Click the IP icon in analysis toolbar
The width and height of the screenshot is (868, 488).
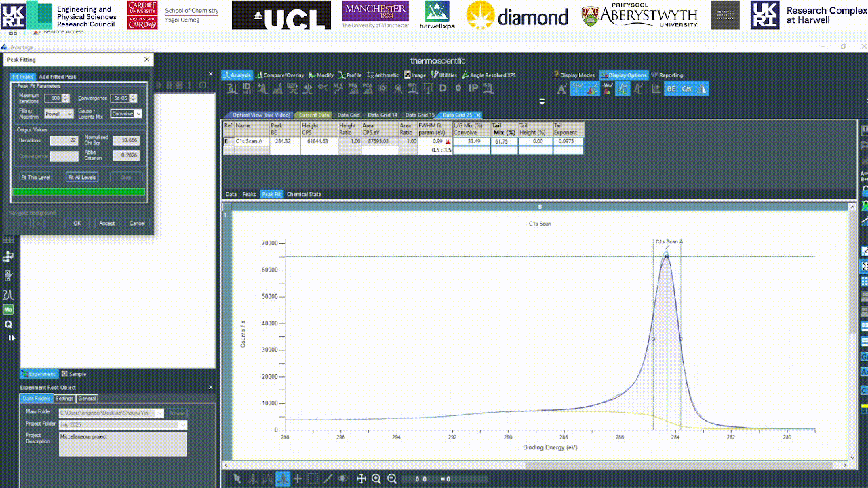pyautogui.click(x=473, y=88)
